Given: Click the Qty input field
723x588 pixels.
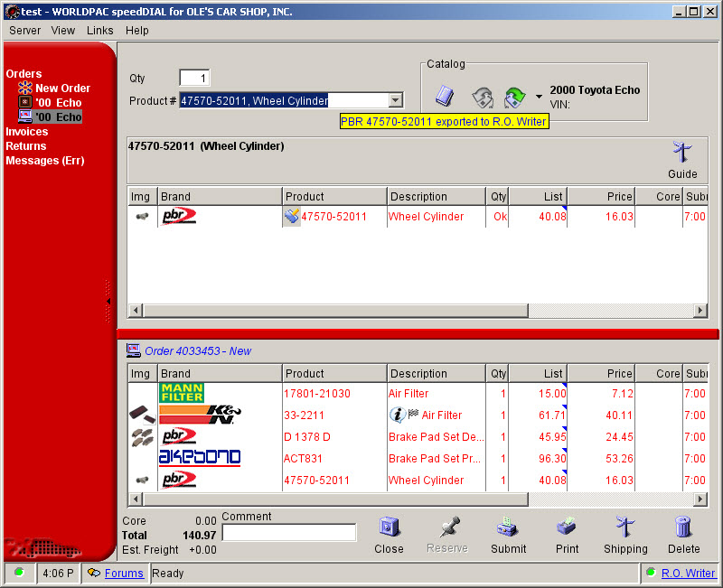Looking at the screenshot, I should point(194,78).
